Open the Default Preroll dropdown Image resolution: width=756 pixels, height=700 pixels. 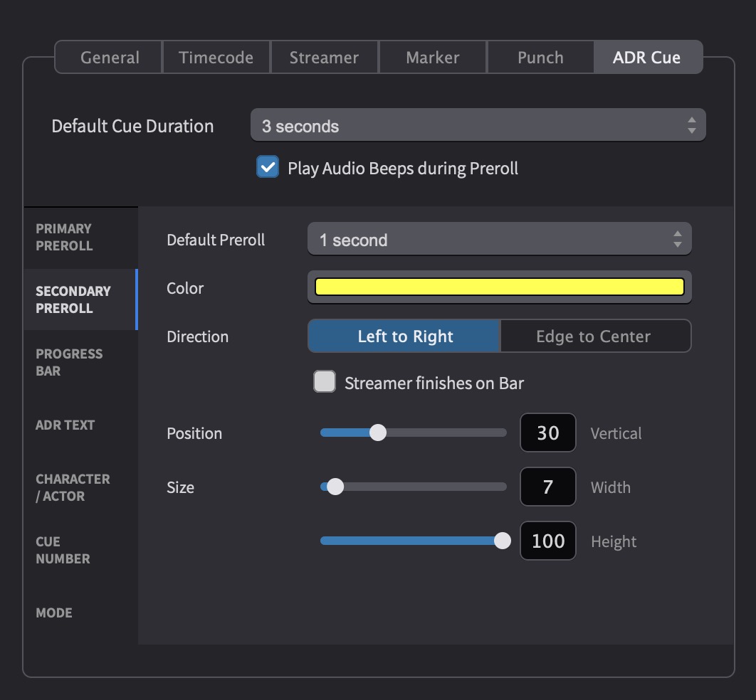(499, 238)
